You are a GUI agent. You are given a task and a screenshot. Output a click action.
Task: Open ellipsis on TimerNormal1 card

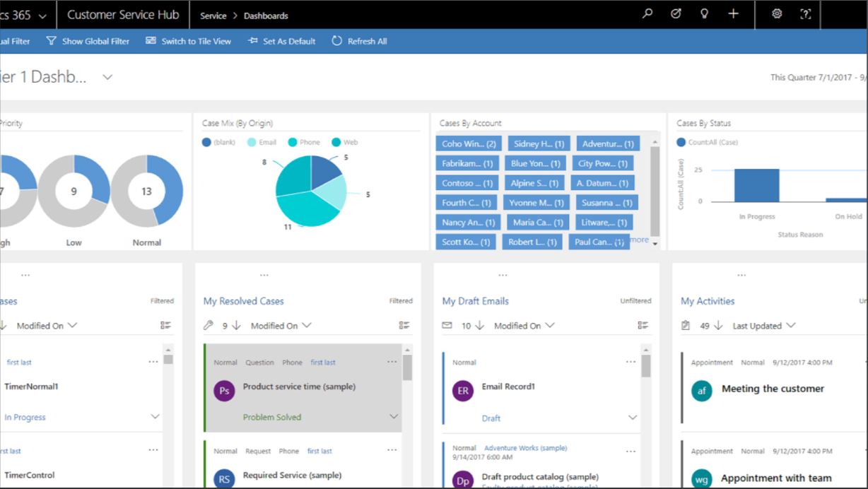(153, 362)
